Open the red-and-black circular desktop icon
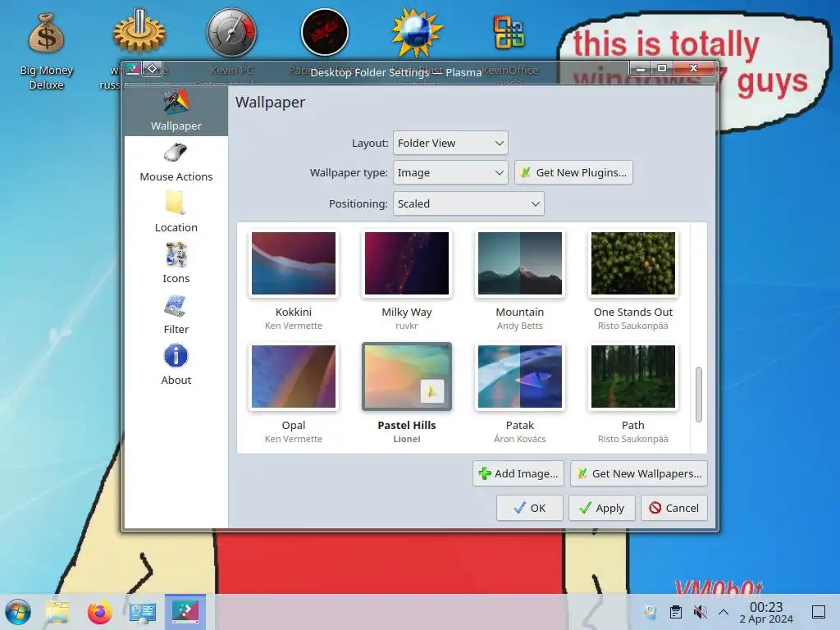840x630 pixels. pyautogui.click(x=325, y=33)
